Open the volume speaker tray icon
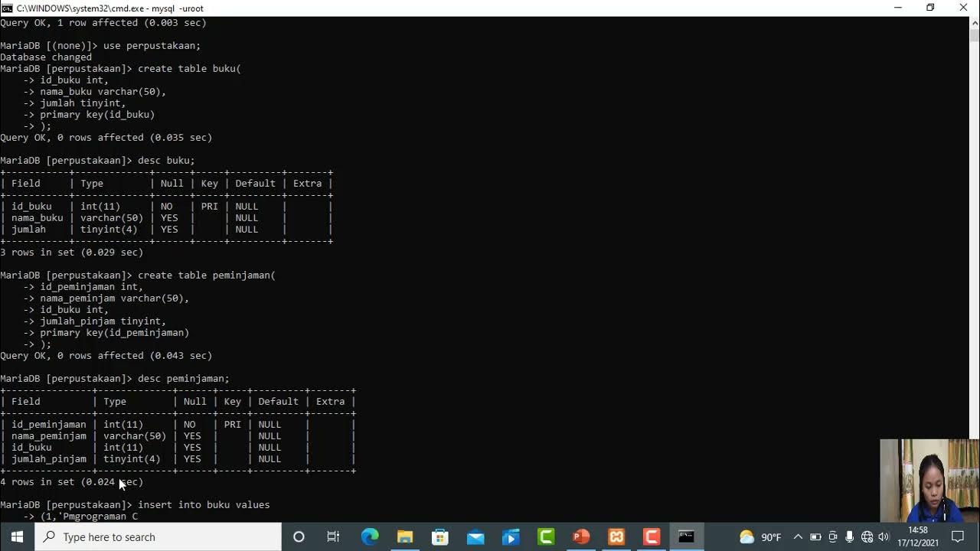This screenshot has width=980, height=551. 884,537
